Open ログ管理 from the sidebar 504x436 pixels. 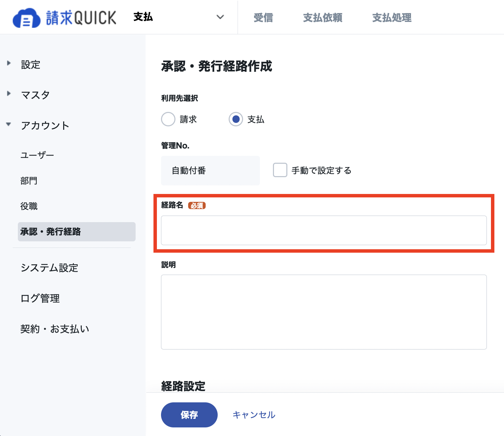(x=40, y=298)
